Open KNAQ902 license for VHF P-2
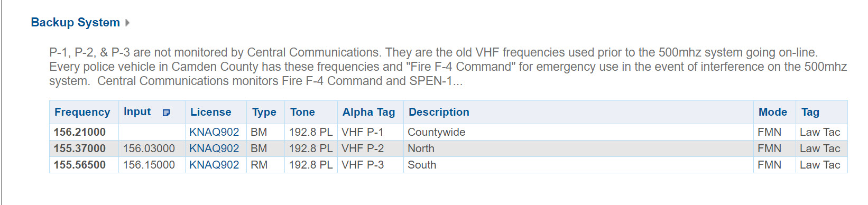 pos(214,148)
